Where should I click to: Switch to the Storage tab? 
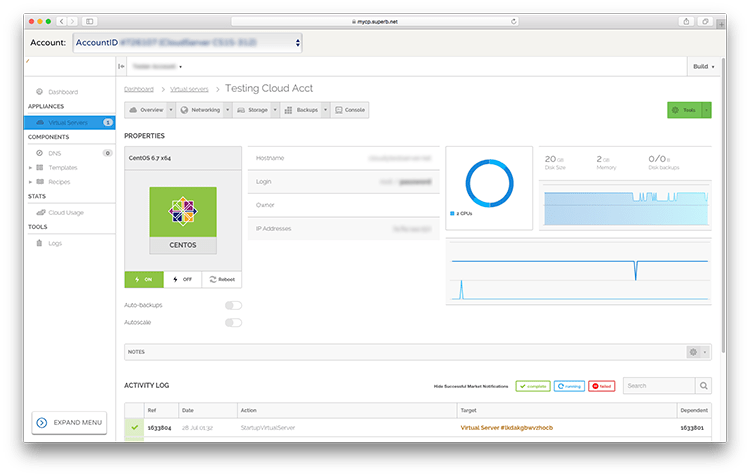coord(253,110)
